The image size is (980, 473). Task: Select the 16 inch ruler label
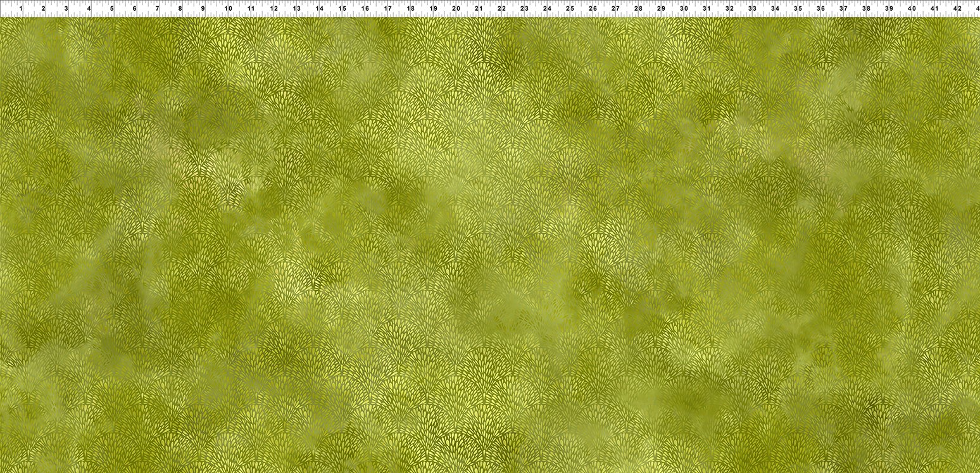point(365,9)
